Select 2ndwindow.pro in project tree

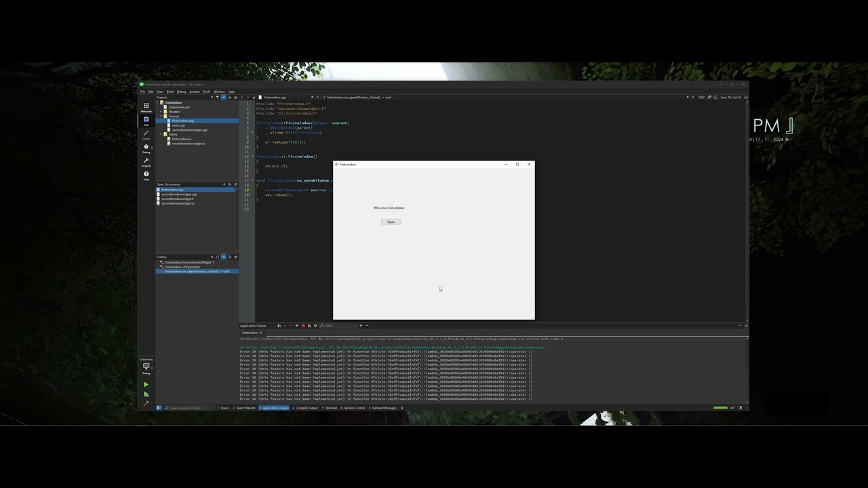click(179, 107)
